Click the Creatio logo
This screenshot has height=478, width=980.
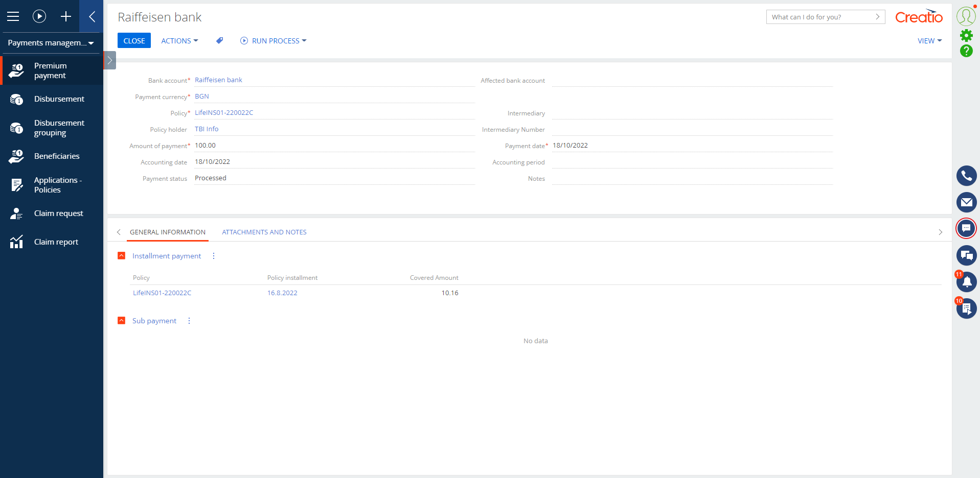click(x=919, y=16)
